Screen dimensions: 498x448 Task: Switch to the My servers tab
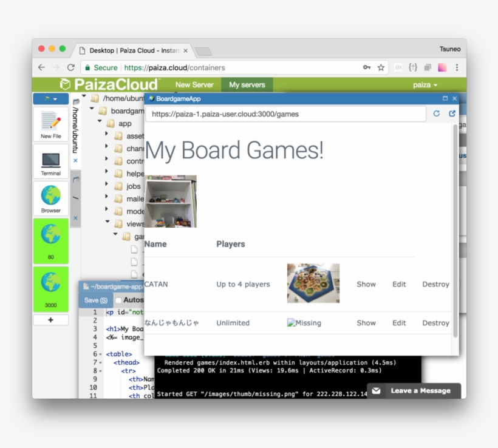click(x=247, y=85)
